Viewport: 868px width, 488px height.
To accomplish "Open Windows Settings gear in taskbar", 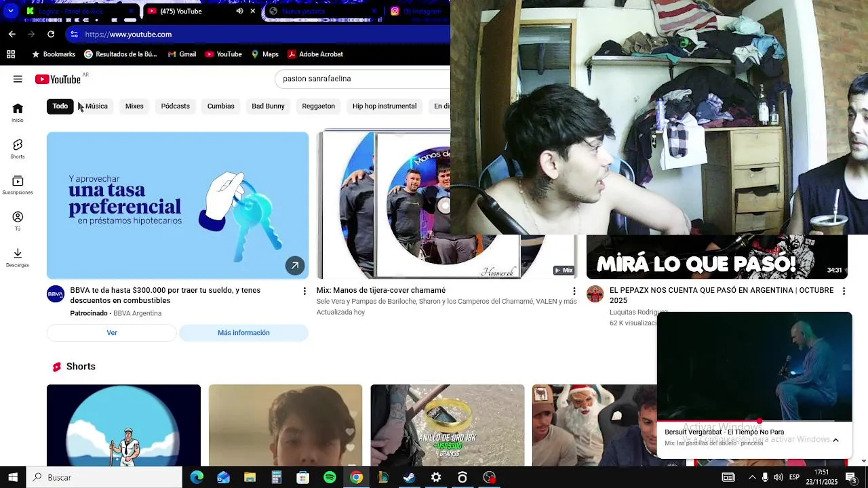I will click(x=436, y=477).
